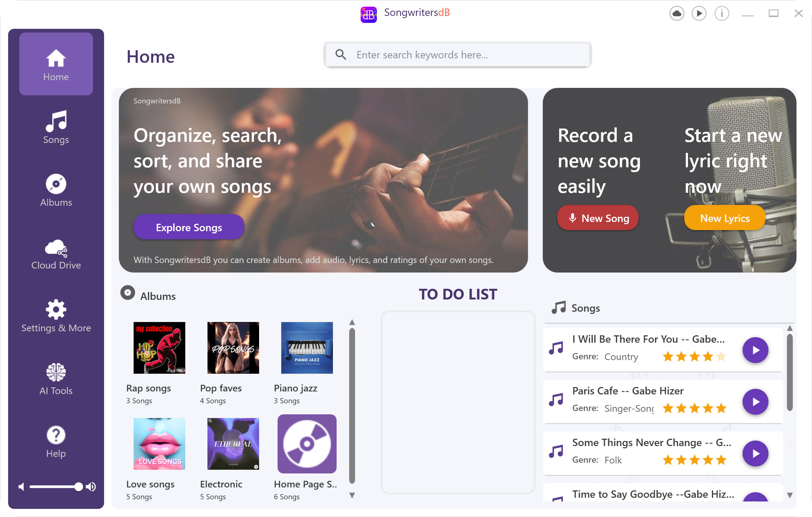Click the 'Country' genre value

pyautogui.click(x=621, y=357)
